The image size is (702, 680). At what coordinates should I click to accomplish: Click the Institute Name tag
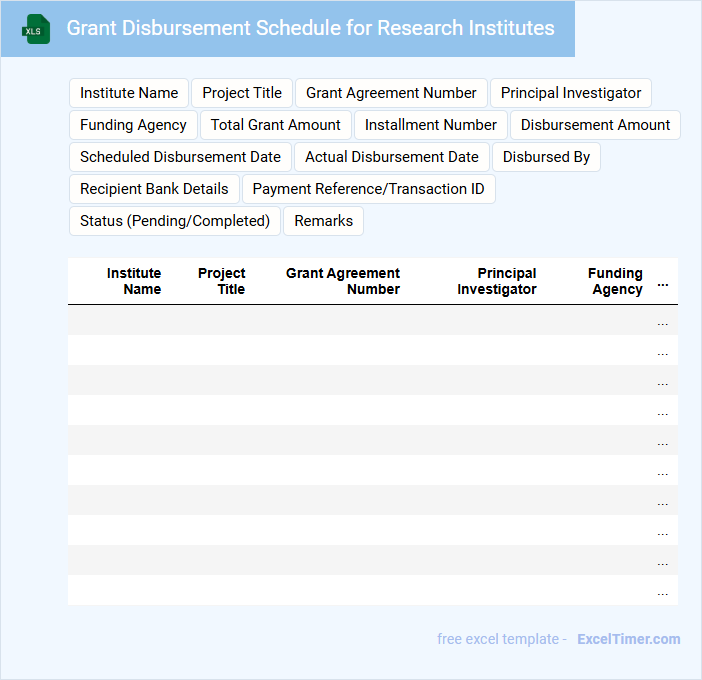(129, 93)
